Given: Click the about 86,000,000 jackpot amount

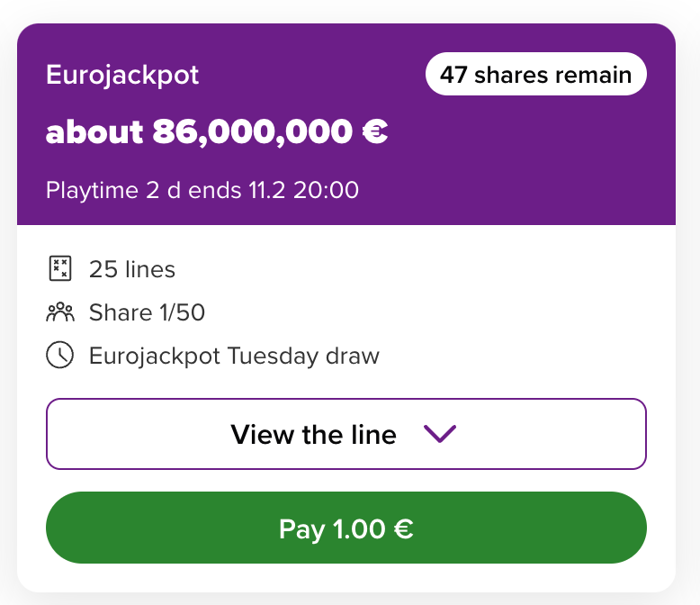Looking at the screenshot, I should tap(216, 132).
